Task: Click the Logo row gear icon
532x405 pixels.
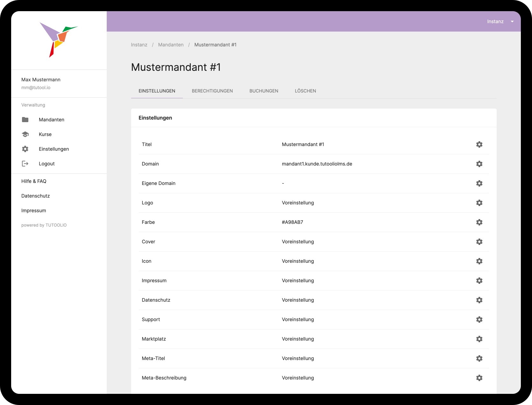Action: coord(479,203)
